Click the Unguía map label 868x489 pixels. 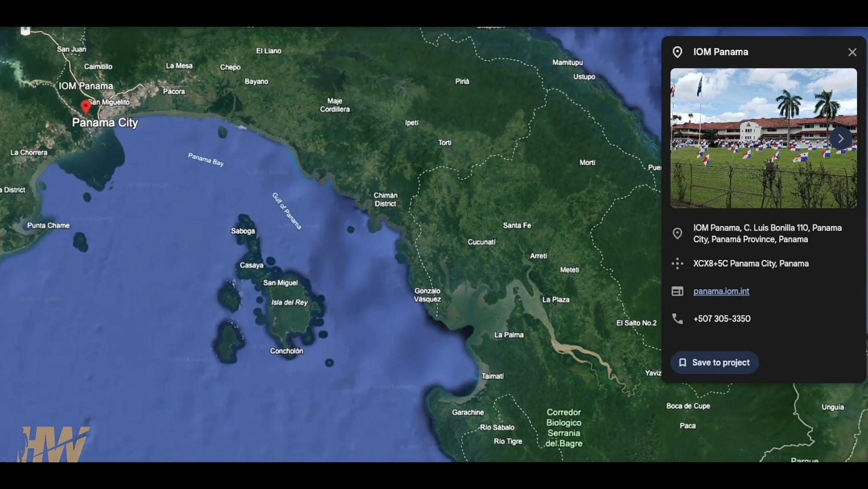pyautogui.click(x=833, y=407)
